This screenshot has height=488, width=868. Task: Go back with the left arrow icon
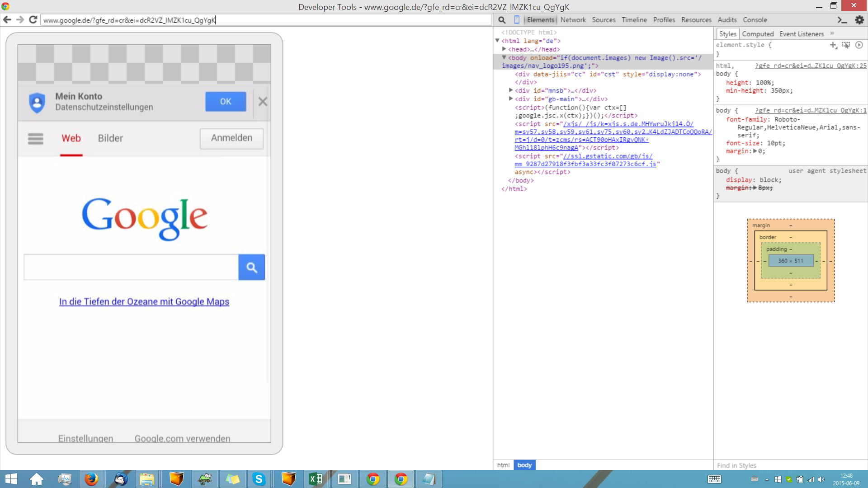(x=7, y=20)
